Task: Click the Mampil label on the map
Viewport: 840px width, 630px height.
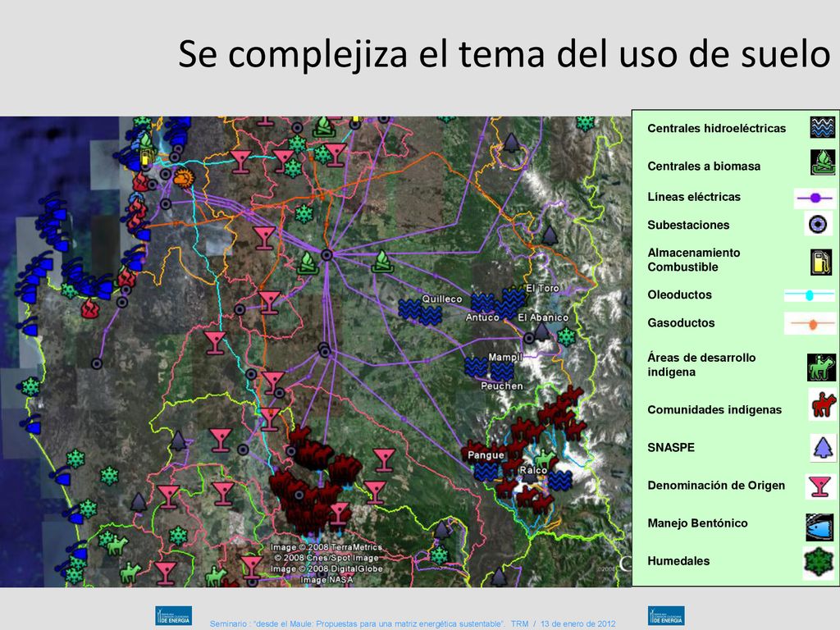Action: point(505,357)
